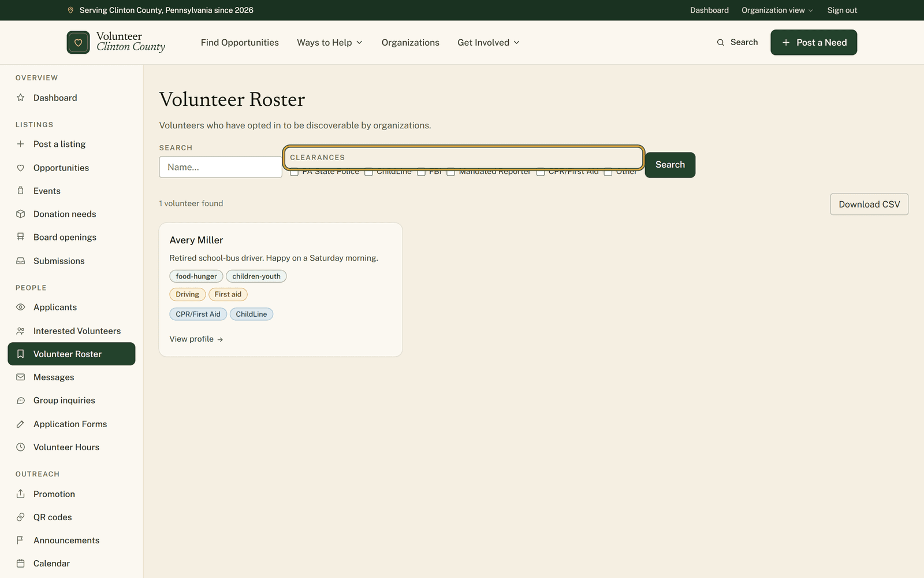Click the plus icon in Post a Need
This screenshot has width=924, height=578.
785,42
